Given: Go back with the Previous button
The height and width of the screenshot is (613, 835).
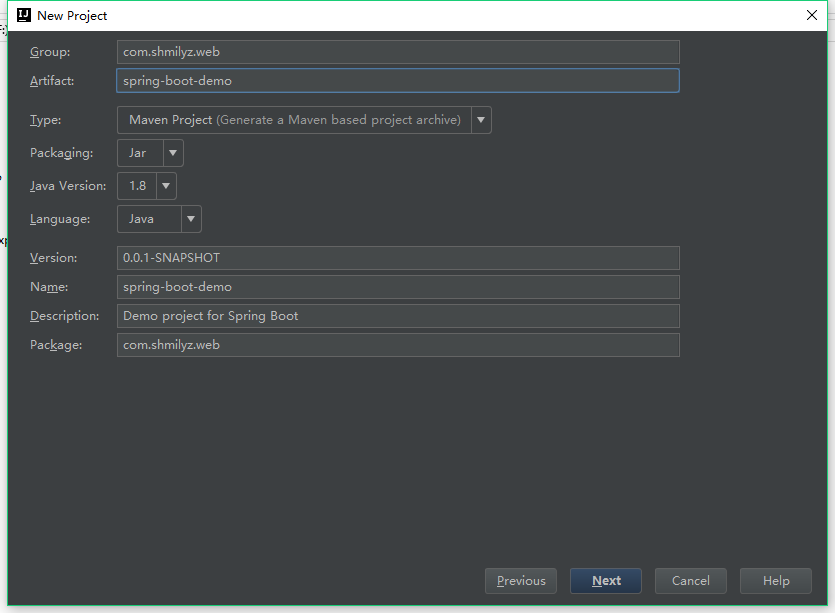Looking at the screenshot, I should point(521,581).
